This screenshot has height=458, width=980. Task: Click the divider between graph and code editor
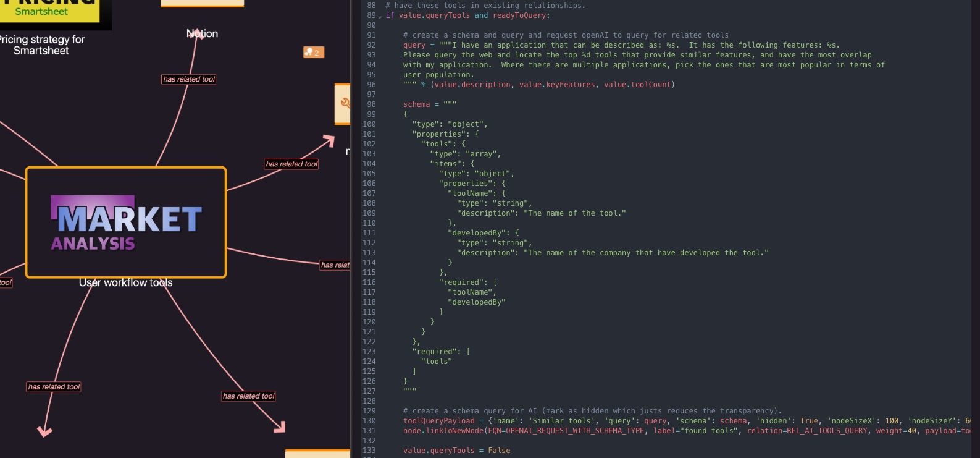tap(352, 229)
